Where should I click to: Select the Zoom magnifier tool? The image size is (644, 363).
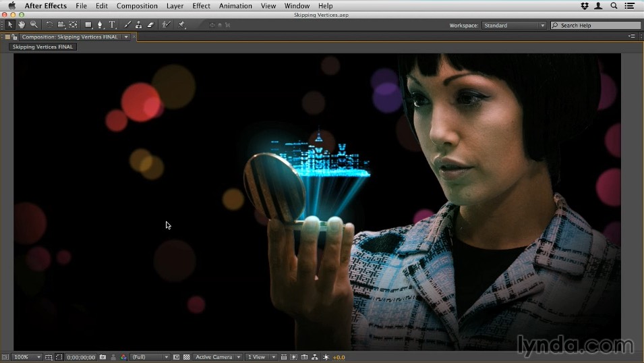click(x=34, y=25)
